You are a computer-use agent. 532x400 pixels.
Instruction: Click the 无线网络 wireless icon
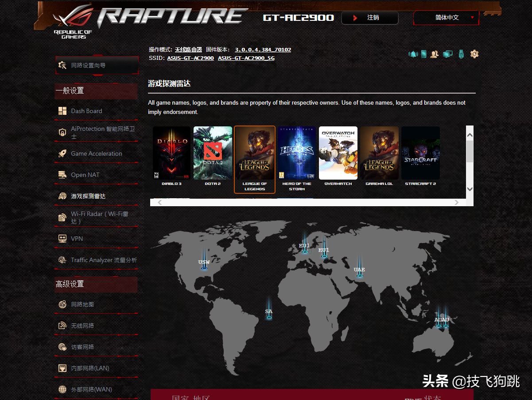62,325
